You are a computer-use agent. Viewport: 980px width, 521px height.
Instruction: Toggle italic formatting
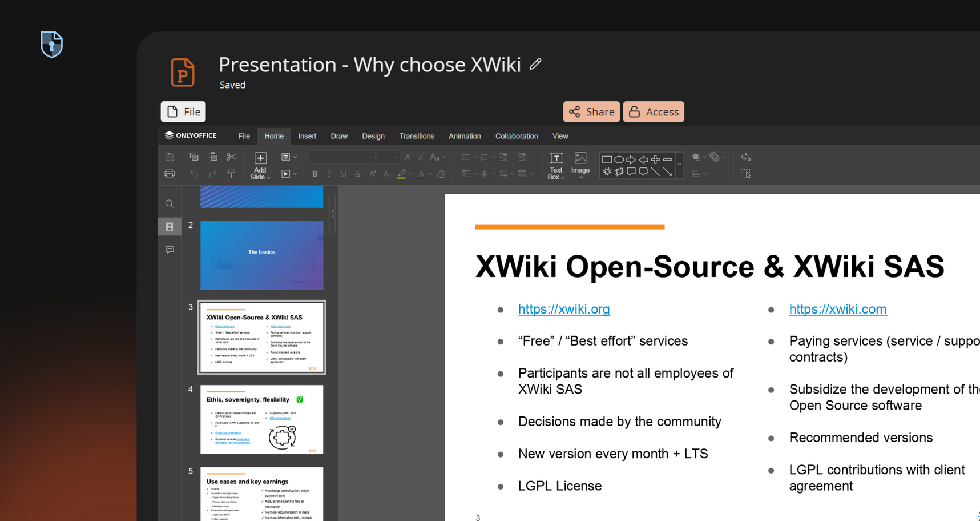click(329, 174)
